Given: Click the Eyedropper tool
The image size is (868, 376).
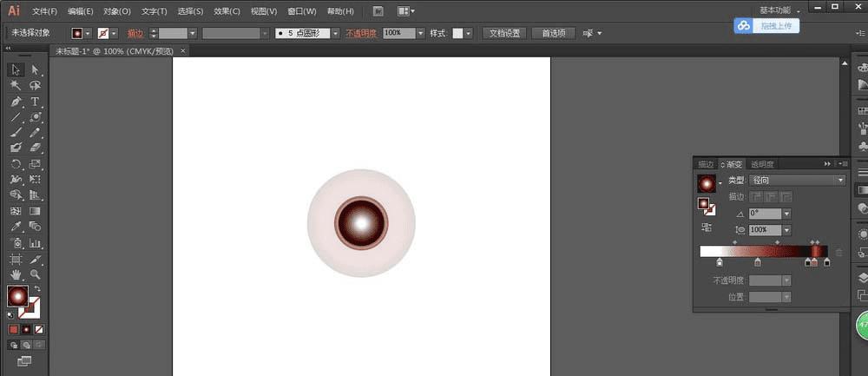Looking at the screenshot, I should click(x=16, y=227).
